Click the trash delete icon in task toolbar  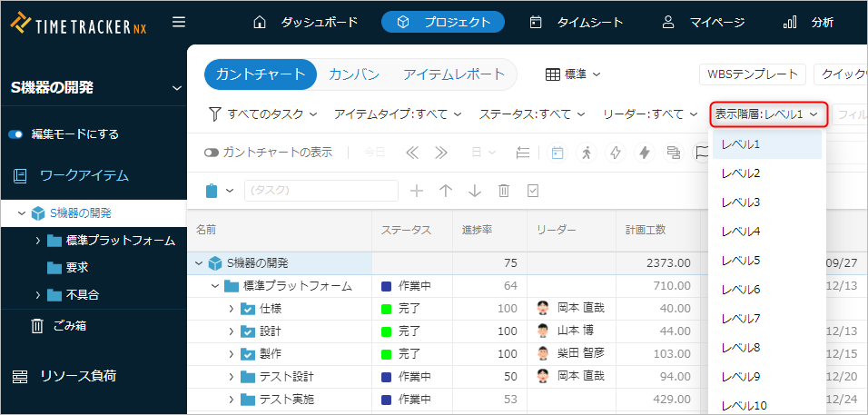504,191
